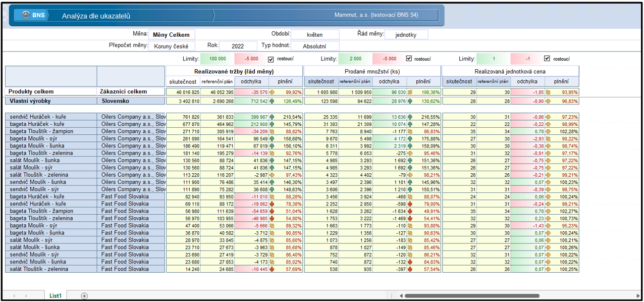Open Přepočet měny selector showing Koruny české
Screen dimensions: 644x302
coord(171,46)
